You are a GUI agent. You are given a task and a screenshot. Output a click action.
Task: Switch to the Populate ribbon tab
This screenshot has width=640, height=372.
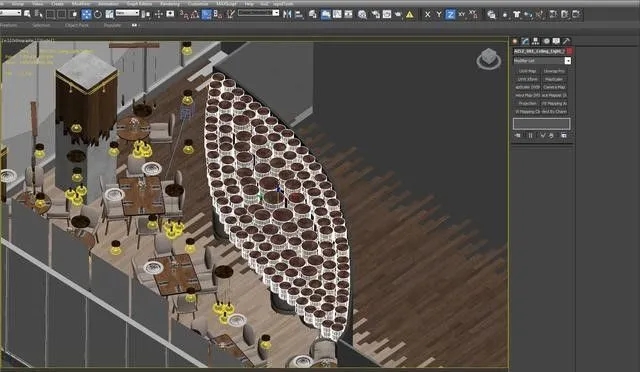point(112,25)
